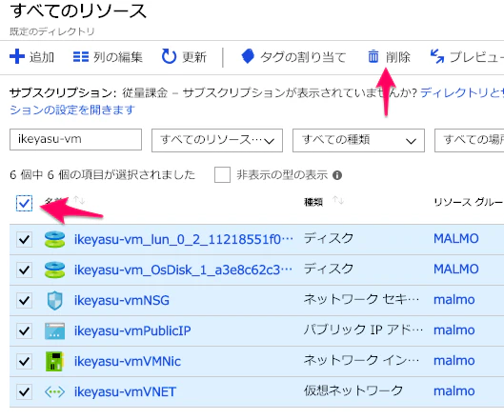Click the ikeyasu-vmPublicIP resource icon
The width and height of the screenshot is (504, 420).
[x=54, y=331]
